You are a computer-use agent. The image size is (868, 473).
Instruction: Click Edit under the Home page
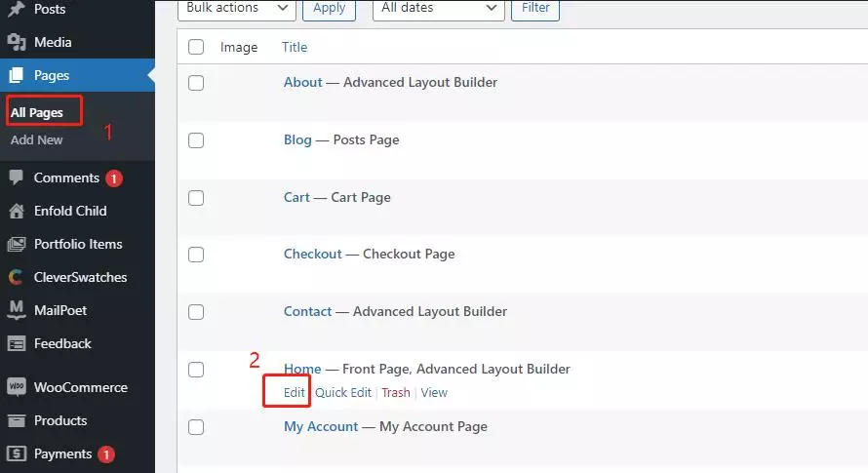(x=294, y=393)
